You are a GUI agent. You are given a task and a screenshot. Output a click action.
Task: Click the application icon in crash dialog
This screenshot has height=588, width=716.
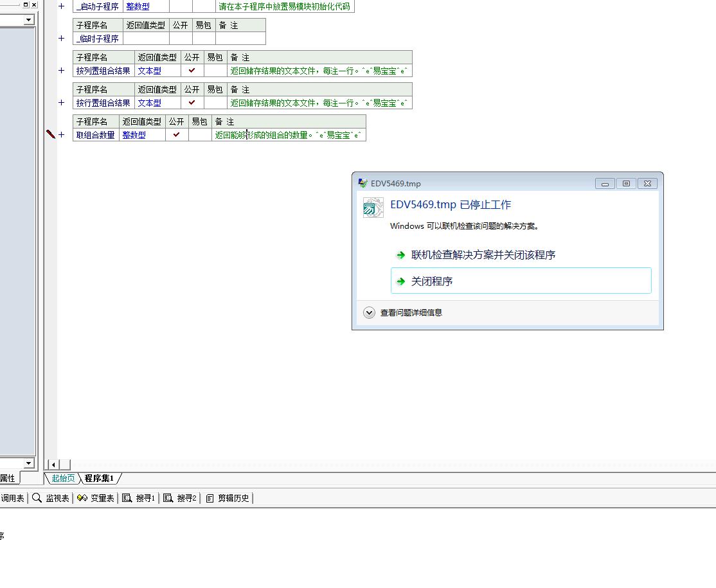click(x=373, y=208)
